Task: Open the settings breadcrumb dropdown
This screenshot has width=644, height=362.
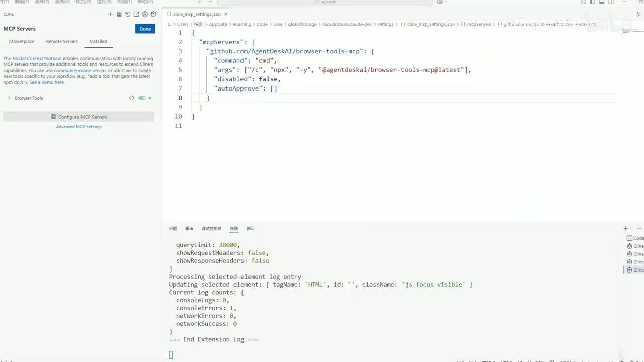Action: 385,24
